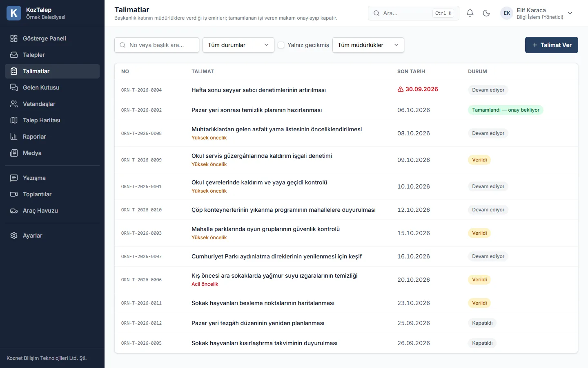Click the Gelen Kutusu chat icon
The height and width of the screenshot is (368, 588).
[14, 88]
